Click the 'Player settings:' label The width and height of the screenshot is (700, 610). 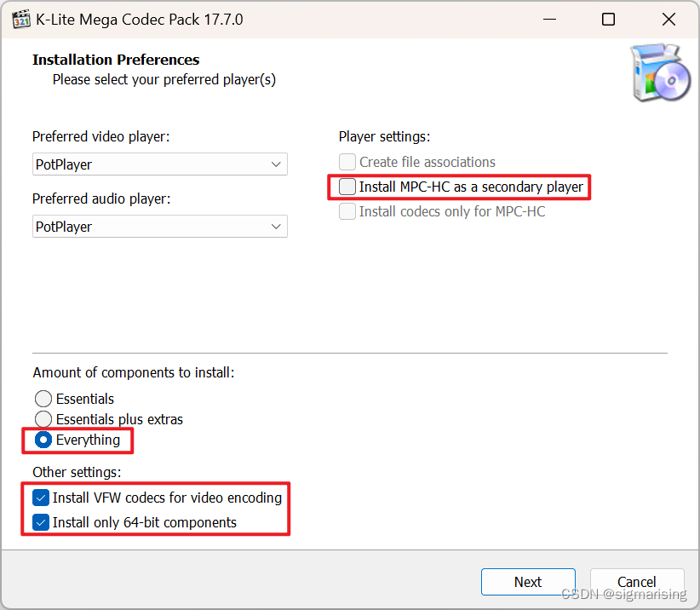(384, 136)
